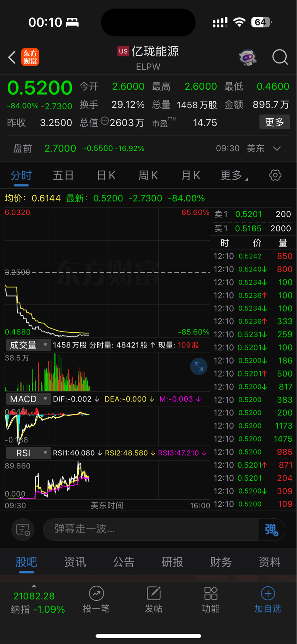Image resolution: width=297 pixels, height=644 pixels.
Task: Open the 资讯 news tab
Action: [75, 562]
